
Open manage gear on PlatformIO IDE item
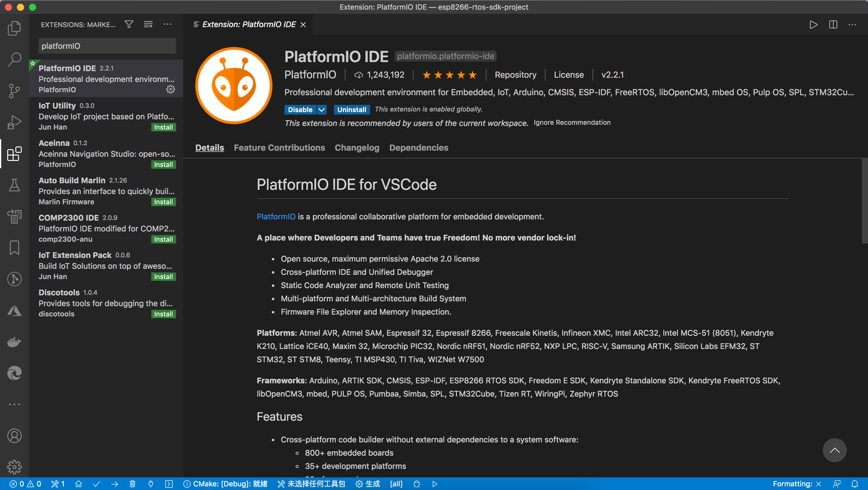[x=171, y=89]
